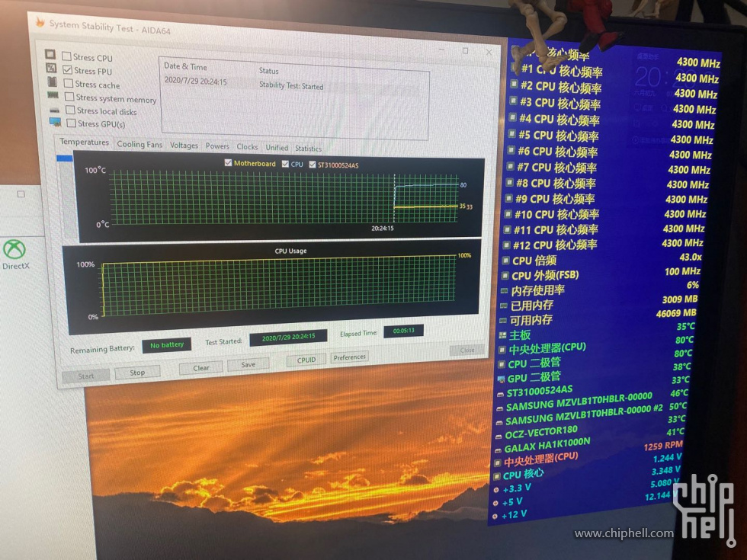Open the Cooling Fans tab

(x=139, y=144)
